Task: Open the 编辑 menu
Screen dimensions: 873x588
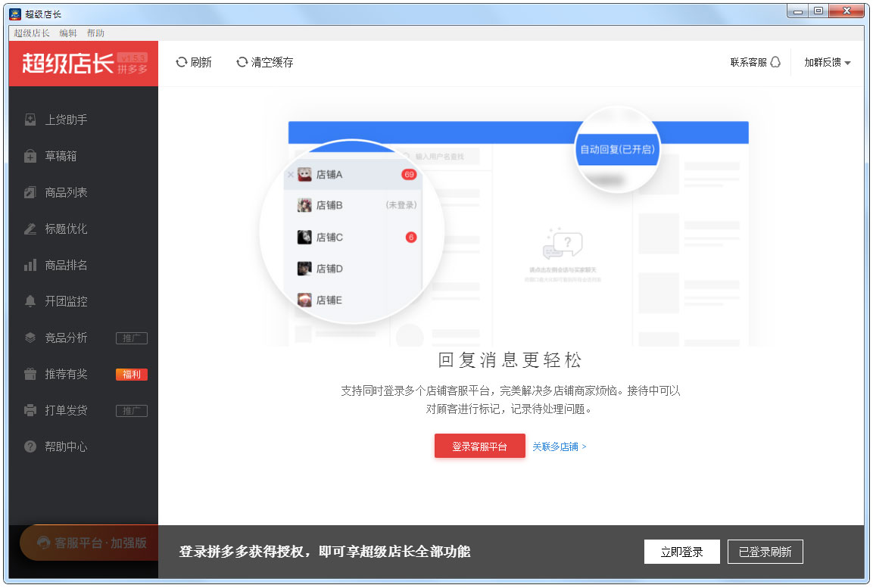Action: (68, 33)
